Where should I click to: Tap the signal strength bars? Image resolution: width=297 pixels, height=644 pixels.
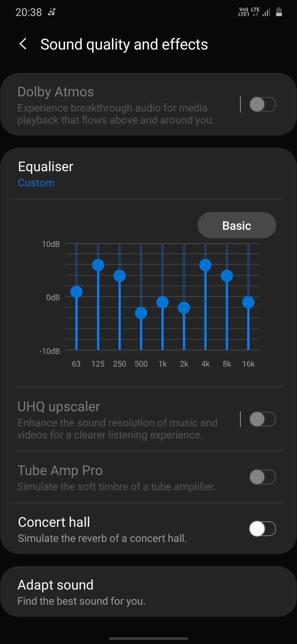pyautogui.click(x=266, y=12)
